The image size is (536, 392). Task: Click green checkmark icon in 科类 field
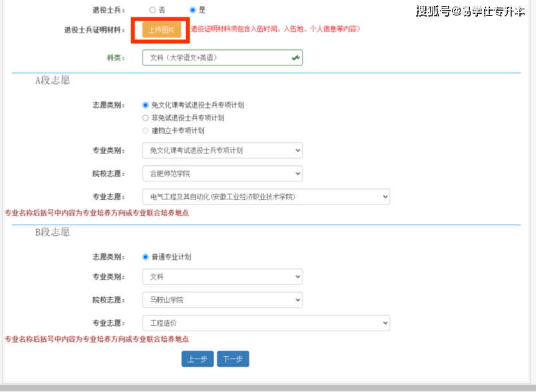coord(295,58)
